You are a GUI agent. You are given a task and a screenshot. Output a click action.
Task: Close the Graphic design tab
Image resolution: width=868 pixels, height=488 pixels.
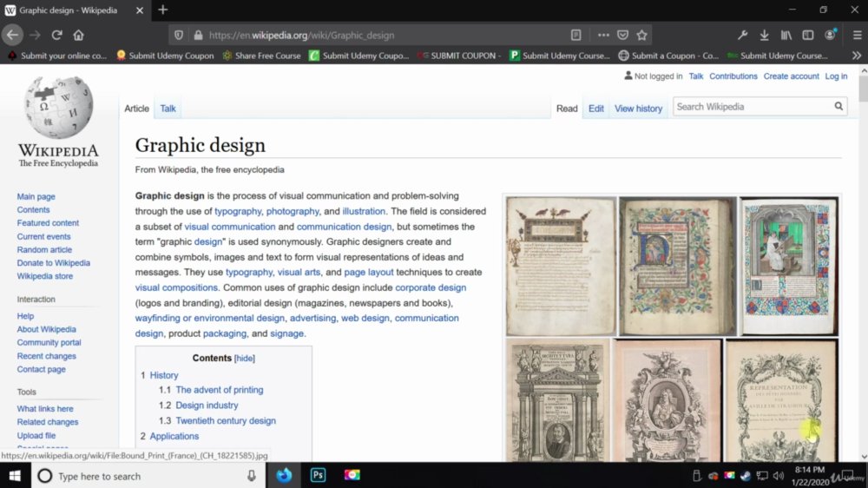[x=140, y=10]
